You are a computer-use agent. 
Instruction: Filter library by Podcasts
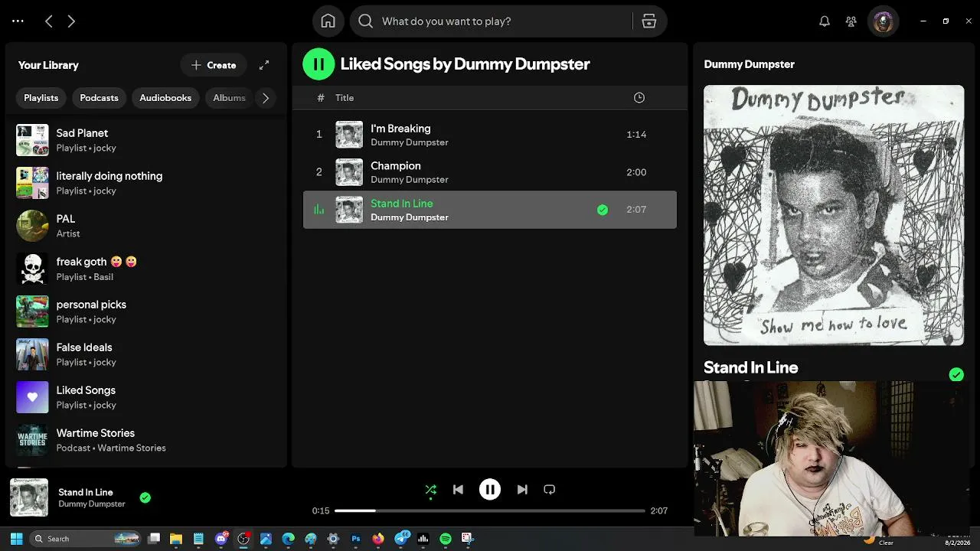(x=100, y=98)
